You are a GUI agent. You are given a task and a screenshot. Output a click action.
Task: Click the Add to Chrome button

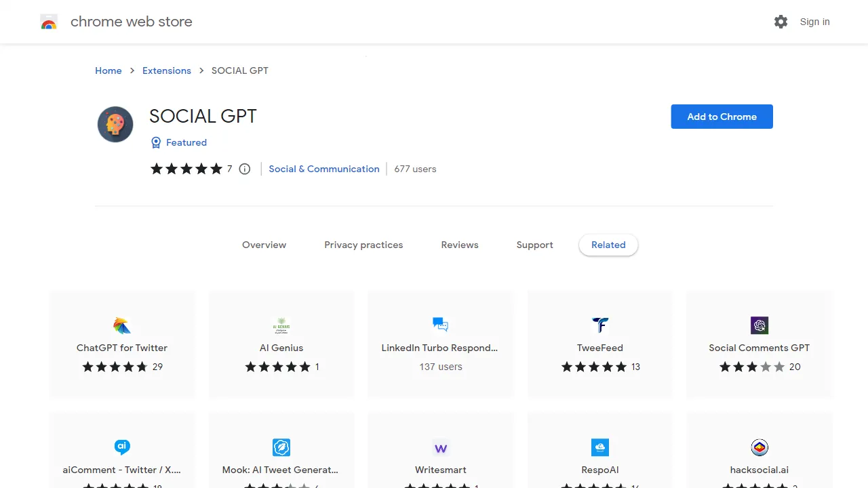click(x=722, y=117)
